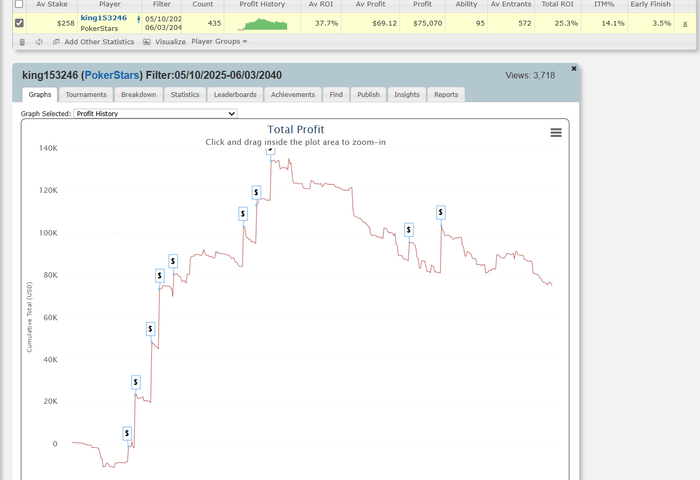Click the Visualize text button
700x480 pixels.
point(170,42)
